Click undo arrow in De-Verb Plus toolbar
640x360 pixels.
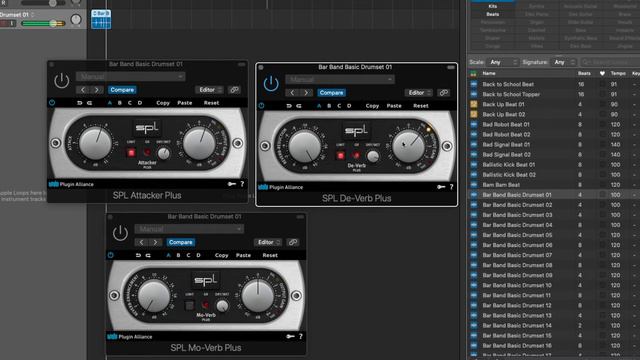[289, 106]
